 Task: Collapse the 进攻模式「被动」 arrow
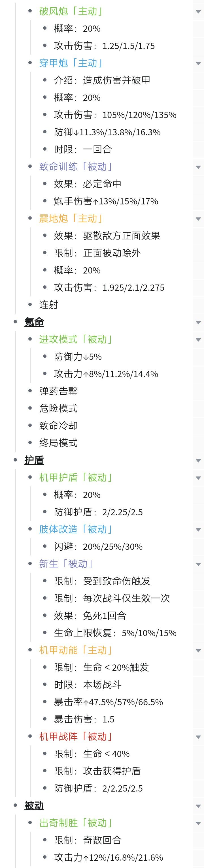[x=198, y=340]
